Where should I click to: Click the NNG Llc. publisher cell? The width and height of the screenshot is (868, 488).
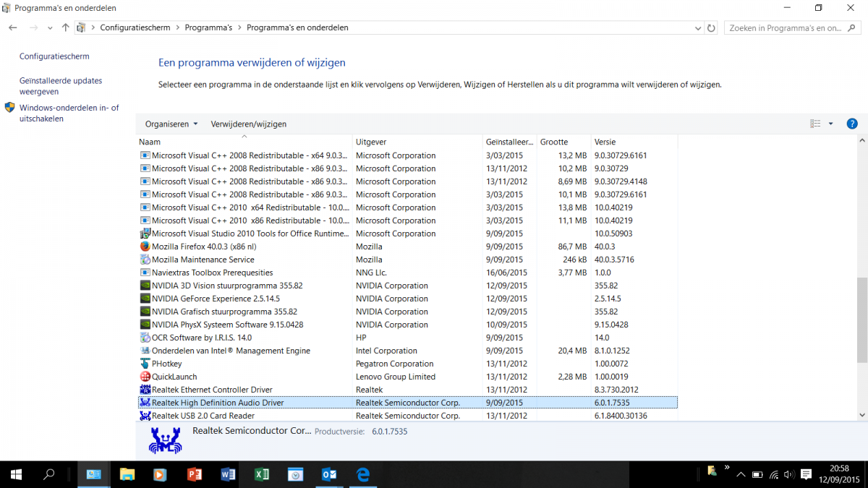click(372, 273)
